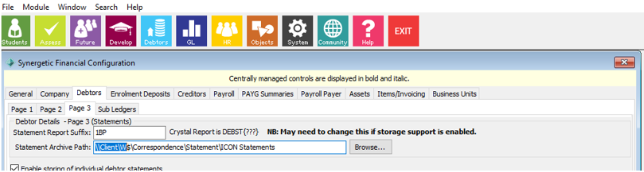The height and width of the screenshot is (172, 644).
Task: Open the Module menu
Action: tap(36, 7)
